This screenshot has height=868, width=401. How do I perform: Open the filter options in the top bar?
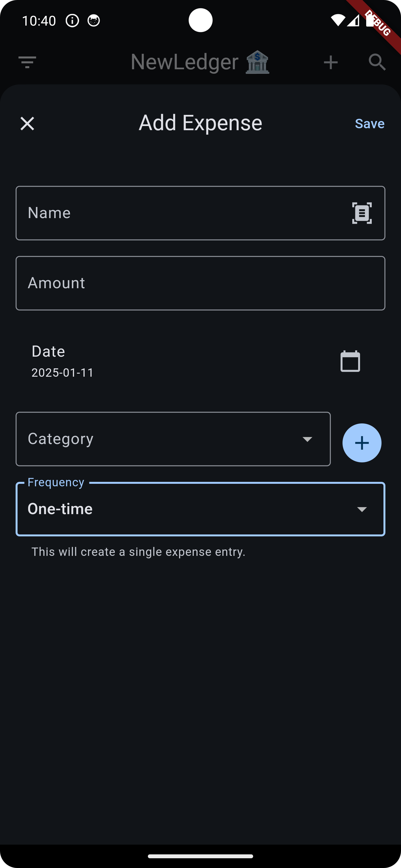coord(27,62)
